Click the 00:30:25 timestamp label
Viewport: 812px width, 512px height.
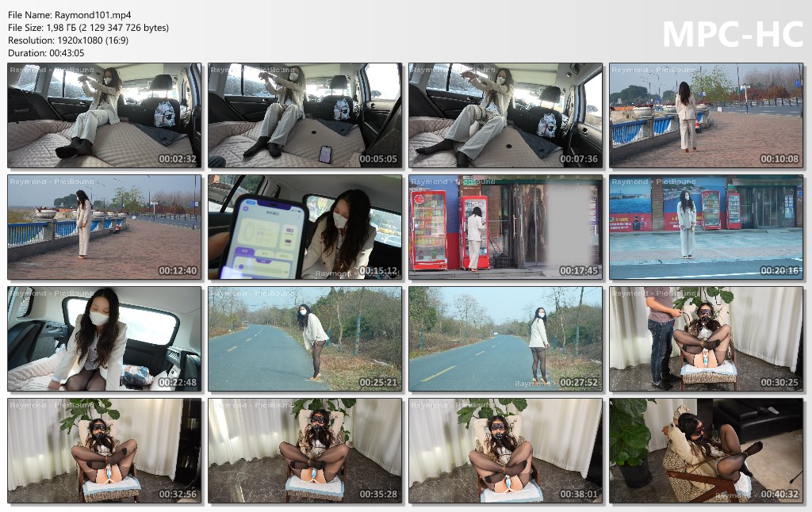click(779, 382)
